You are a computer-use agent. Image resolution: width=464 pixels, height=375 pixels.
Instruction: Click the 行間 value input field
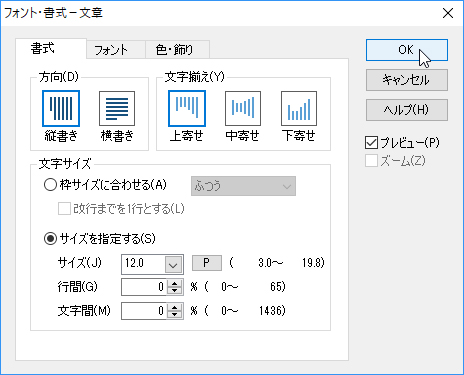[x=144, y=287]
